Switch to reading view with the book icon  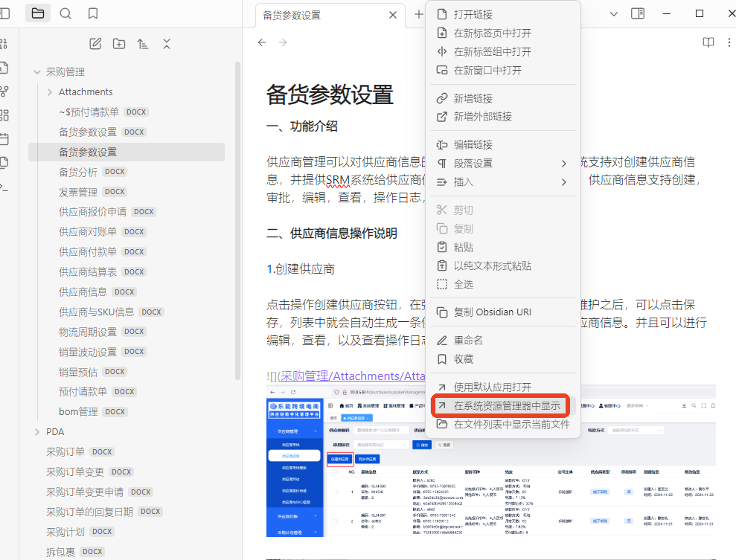point(708,42)
